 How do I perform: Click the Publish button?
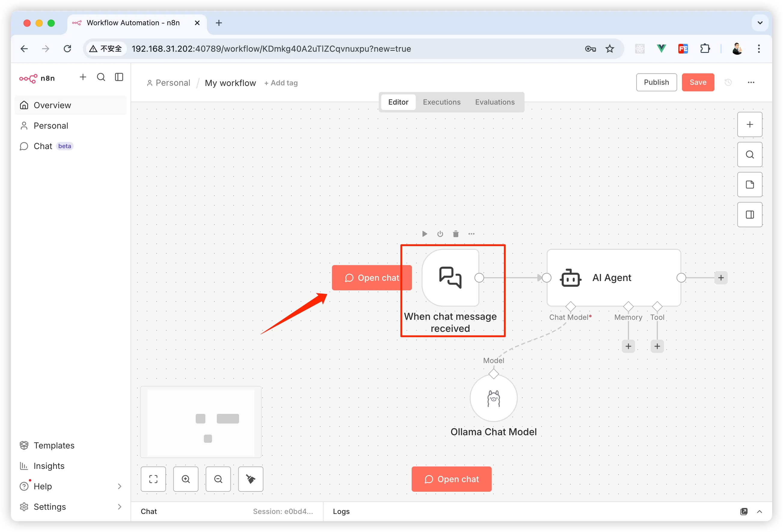coord(656,82)
